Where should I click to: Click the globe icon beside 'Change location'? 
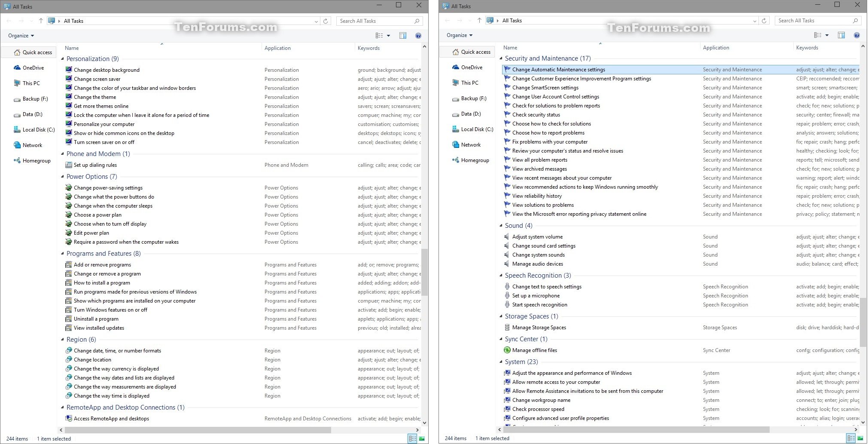[69, 359]
